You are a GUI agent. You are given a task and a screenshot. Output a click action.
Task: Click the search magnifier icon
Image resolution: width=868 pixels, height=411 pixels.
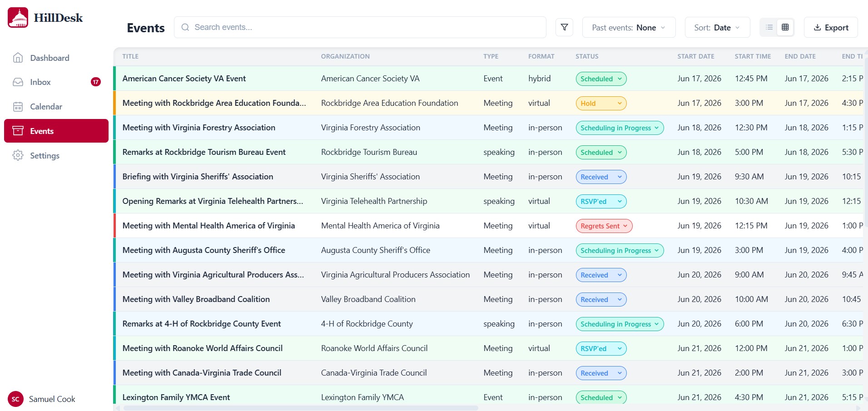(185, 27)
